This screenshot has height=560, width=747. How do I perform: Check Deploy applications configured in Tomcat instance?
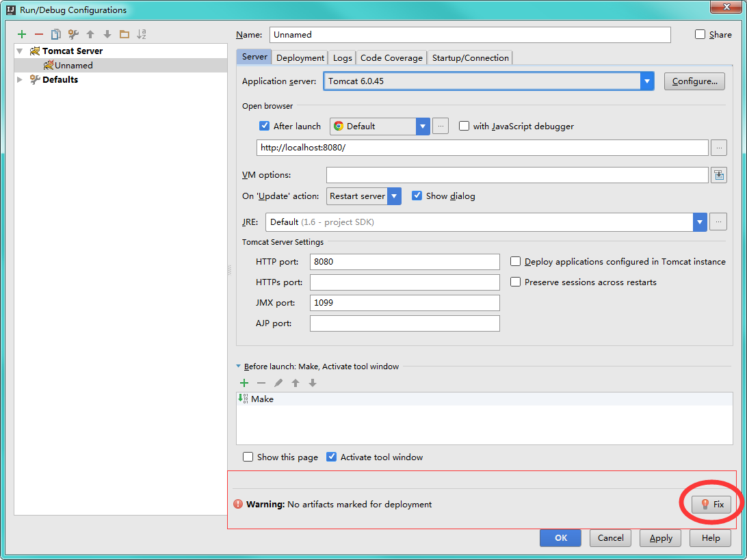coord(515,261)
